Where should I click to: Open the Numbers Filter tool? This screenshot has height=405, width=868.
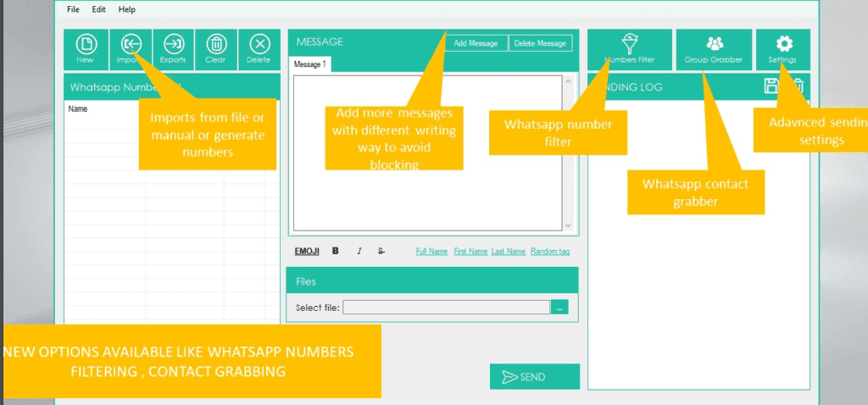click(629, 48)
